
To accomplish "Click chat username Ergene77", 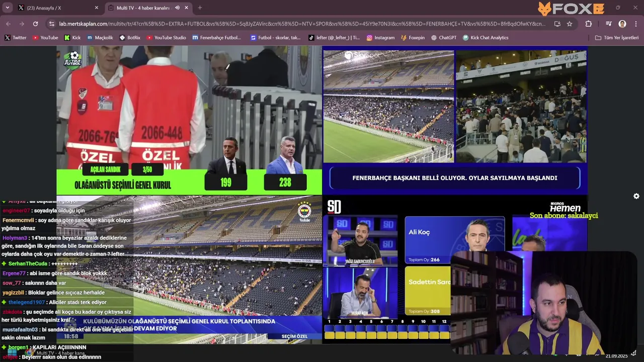I will pyautogui.click(x=14, y=274).
